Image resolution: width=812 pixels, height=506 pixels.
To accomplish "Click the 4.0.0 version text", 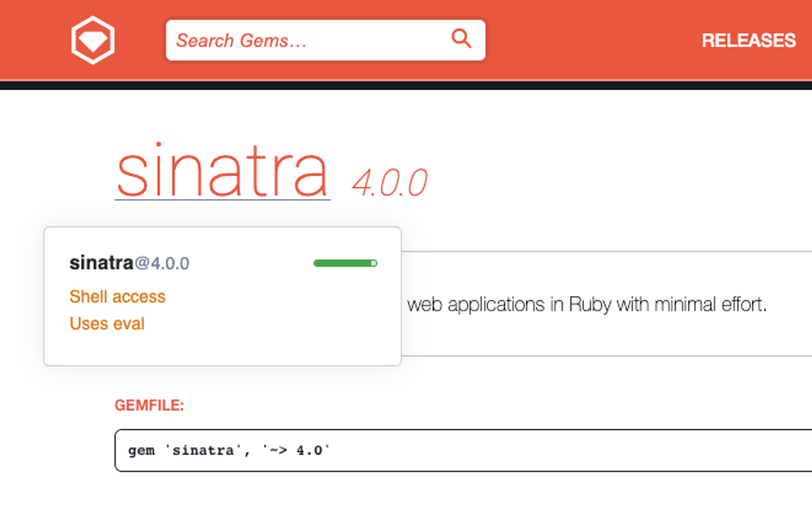I will (x=390, y=183).
